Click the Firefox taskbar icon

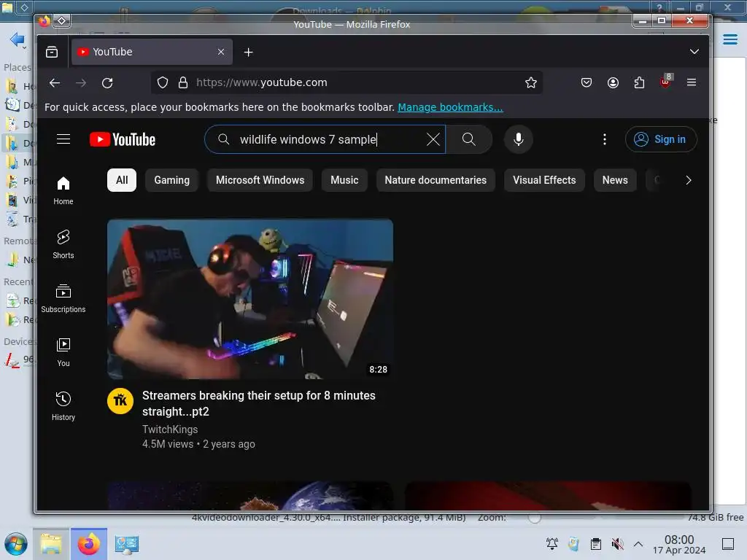point(88,544)
